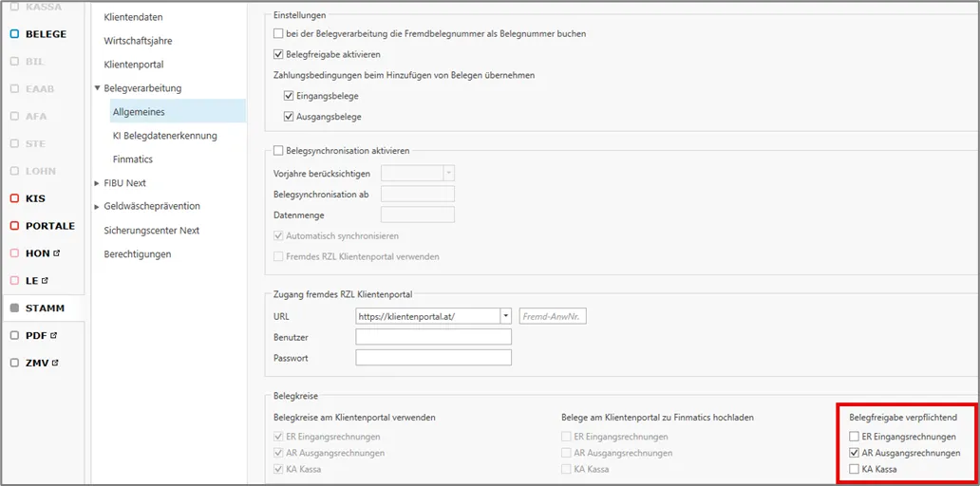Open the HON external module
This screenshot has height=486, width=980.
(35, 253)
